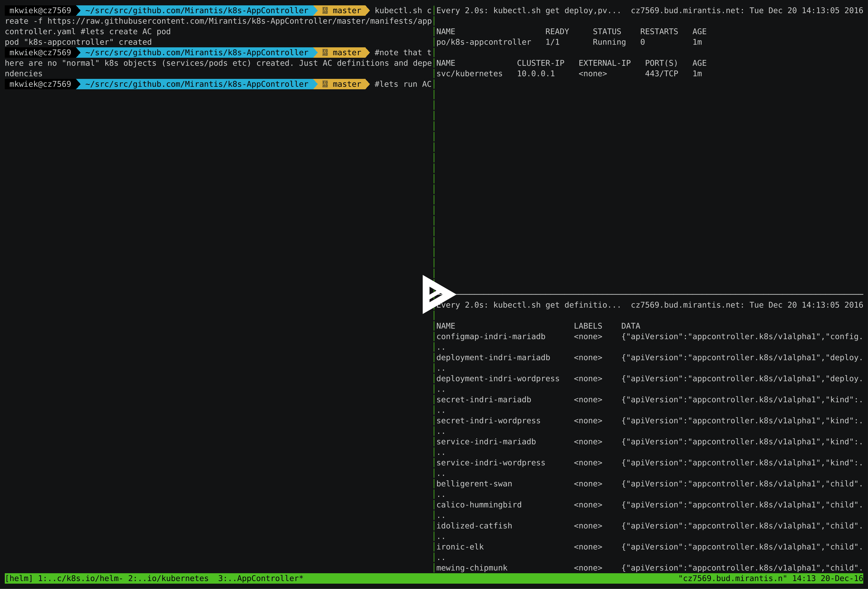Click the path segment on the '#lets run AC' prompt

pyautogui.click(x=197, y=84)
